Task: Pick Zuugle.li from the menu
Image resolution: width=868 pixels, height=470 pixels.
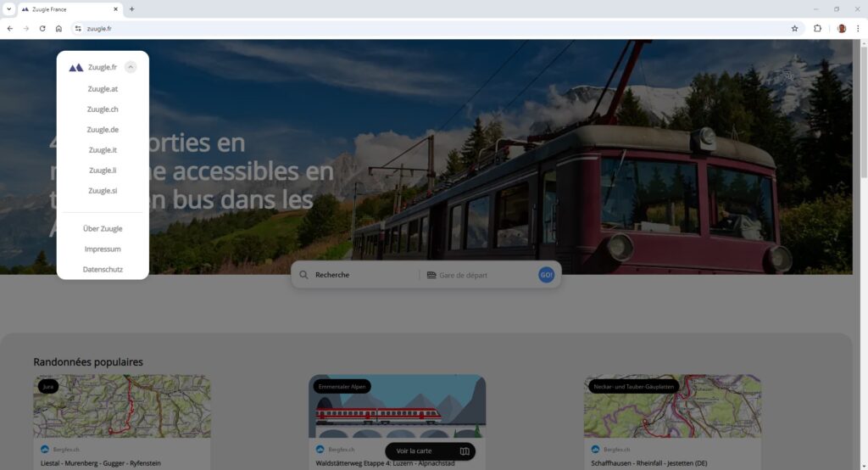Action: (x=103, y=171)
